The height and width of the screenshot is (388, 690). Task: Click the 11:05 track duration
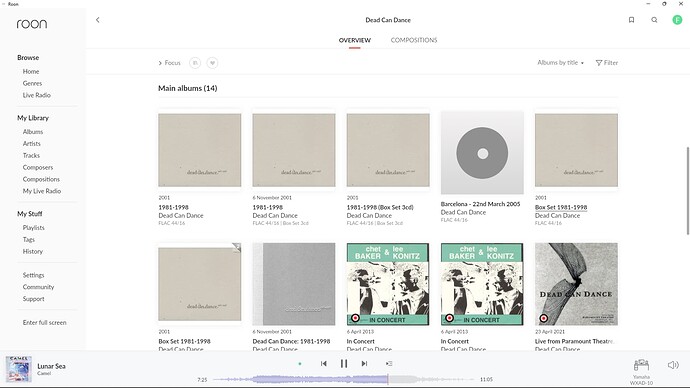[486, 379]
